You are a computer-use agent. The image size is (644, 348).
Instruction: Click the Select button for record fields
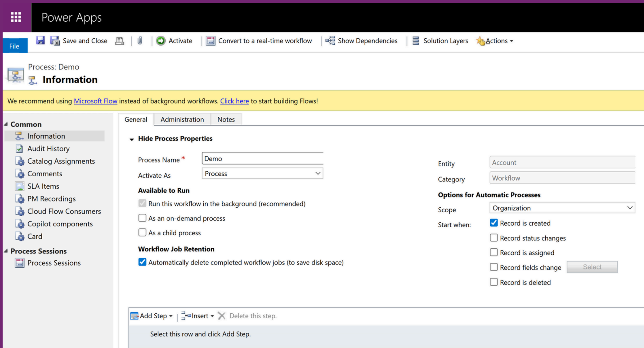coord(592,267)
